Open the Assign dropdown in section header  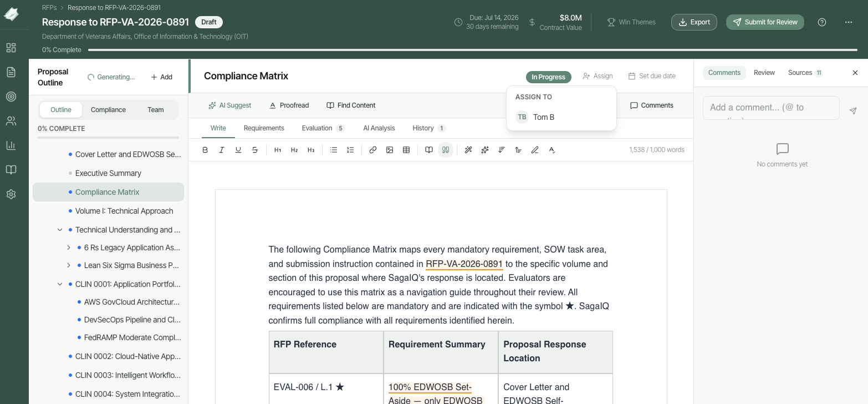tap(598, 76)
